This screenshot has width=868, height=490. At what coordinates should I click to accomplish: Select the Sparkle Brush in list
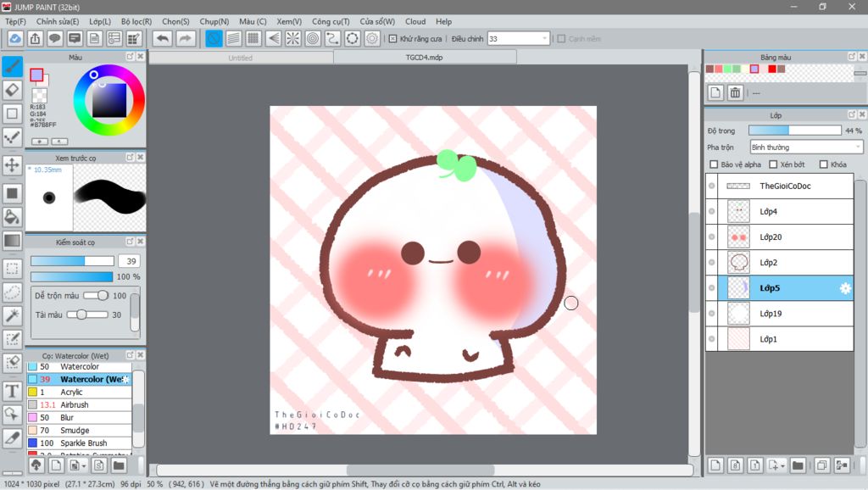point(79,443)
